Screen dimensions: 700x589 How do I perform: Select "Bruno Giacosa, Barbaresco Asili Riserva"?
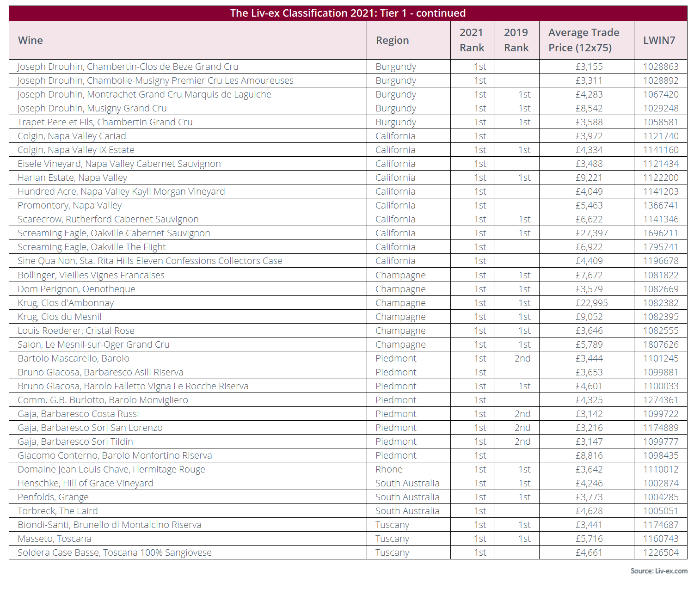[100, 372]
